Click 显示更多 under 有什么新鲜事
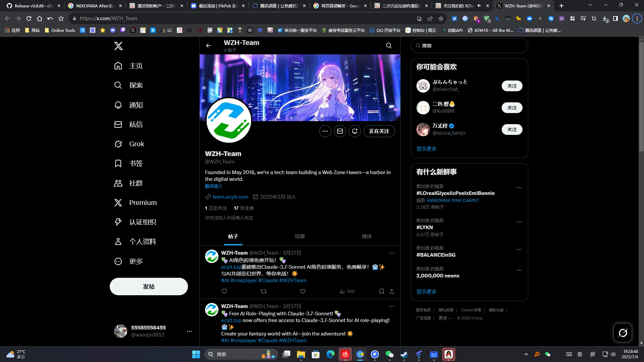Viewport: 644px width, 362px height. 427,292
